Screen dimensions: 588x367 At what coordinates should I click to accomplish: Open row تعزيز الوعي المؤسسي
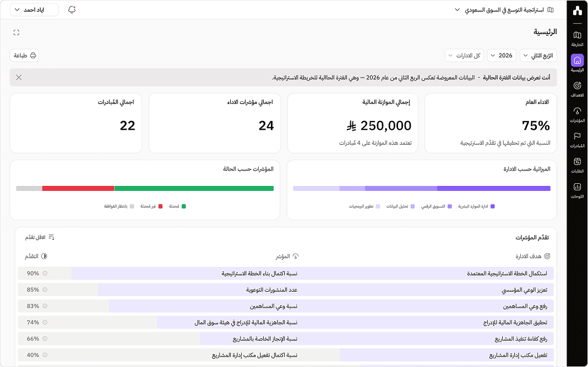click(x=286, y=290)
